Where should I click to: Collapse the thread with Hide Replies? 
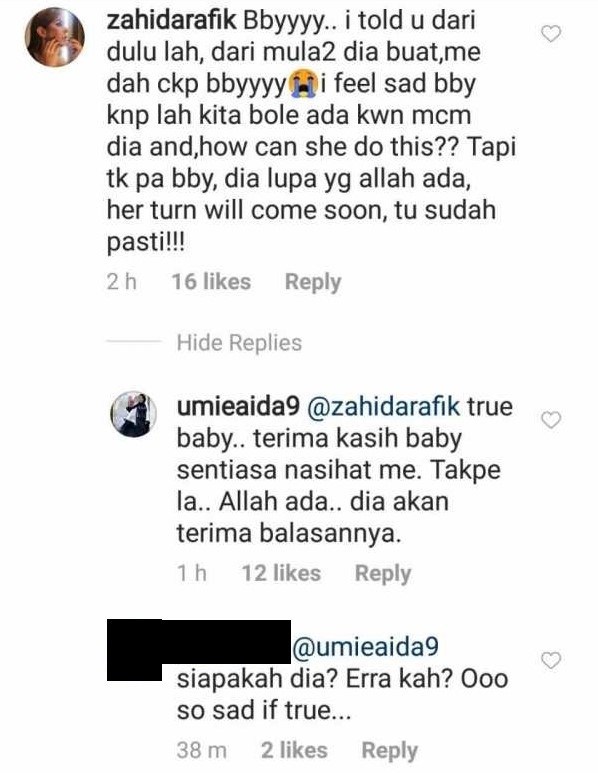pyautogui.click(x=239, y=343)
